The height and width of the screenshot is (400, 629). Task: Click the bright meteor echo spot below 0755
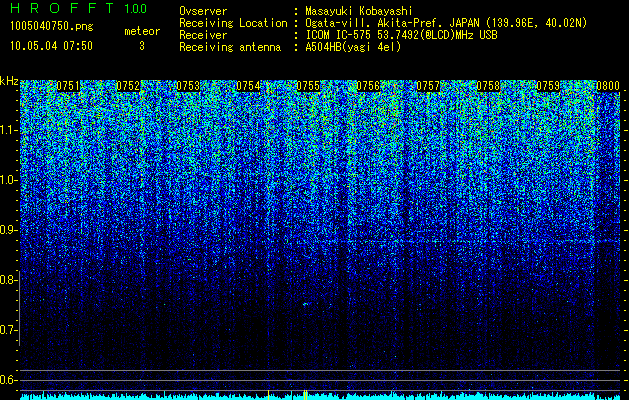pos(306,304)
